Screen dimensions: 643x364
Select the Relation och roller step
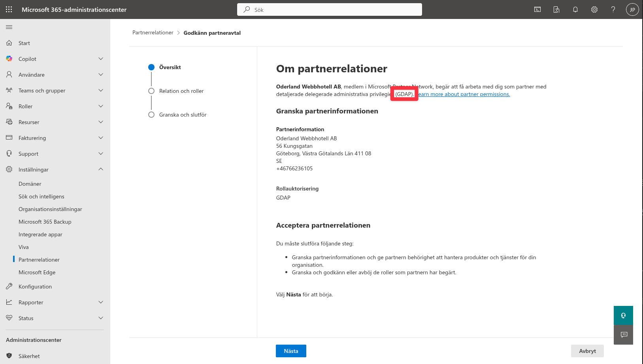tap(181, 91)
